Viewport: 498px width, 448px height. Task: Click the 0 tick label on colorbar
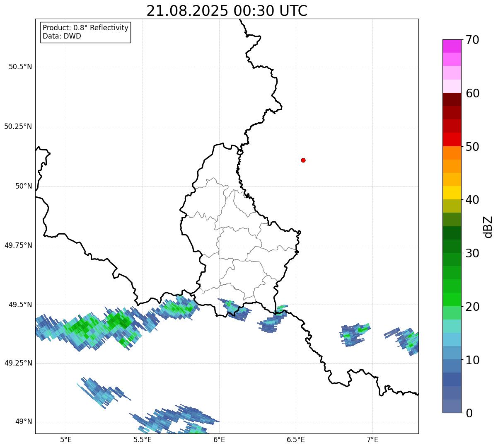tap(469, 413)
